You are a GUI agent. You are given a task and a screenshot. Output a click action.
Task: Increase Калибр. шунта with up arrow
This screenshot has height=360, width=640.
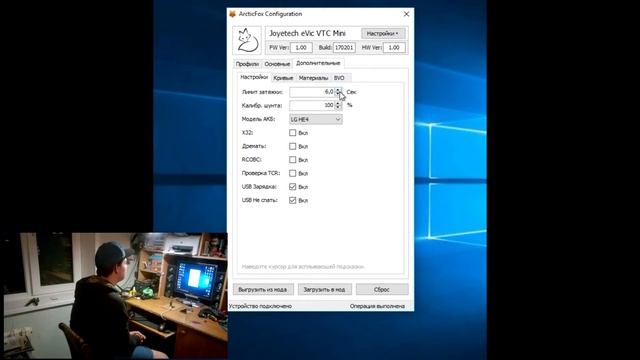(x=338, y=103)
